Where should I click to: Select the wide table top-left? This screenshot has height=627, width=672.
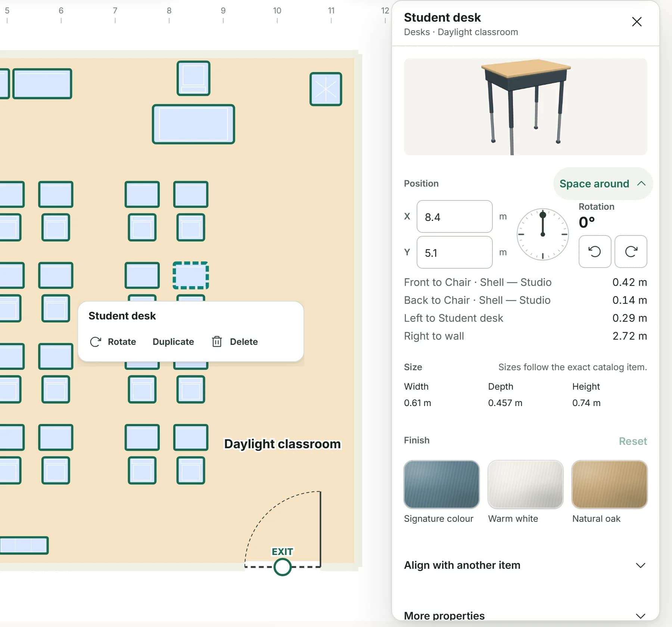pos(42,84)
